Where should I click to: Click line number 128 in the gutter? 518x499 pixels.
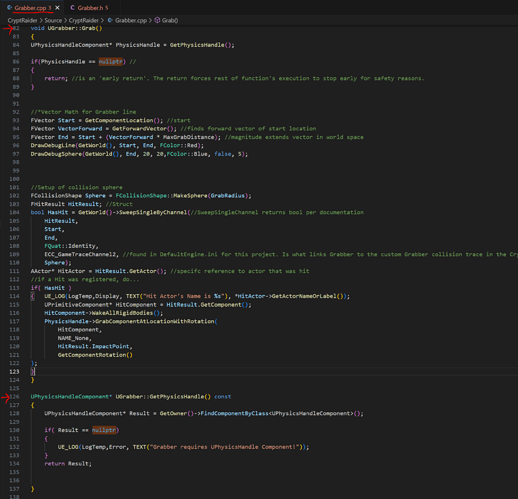tap(15, 413)
